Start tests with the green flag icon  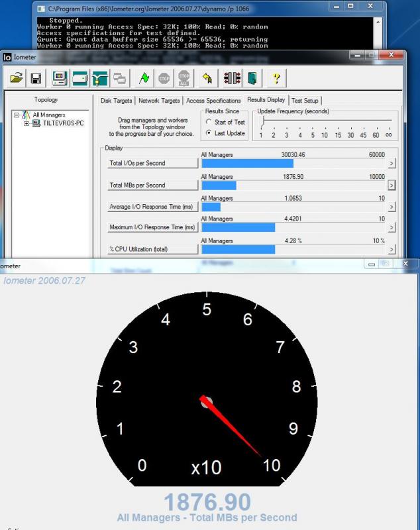tap(144, 78)
